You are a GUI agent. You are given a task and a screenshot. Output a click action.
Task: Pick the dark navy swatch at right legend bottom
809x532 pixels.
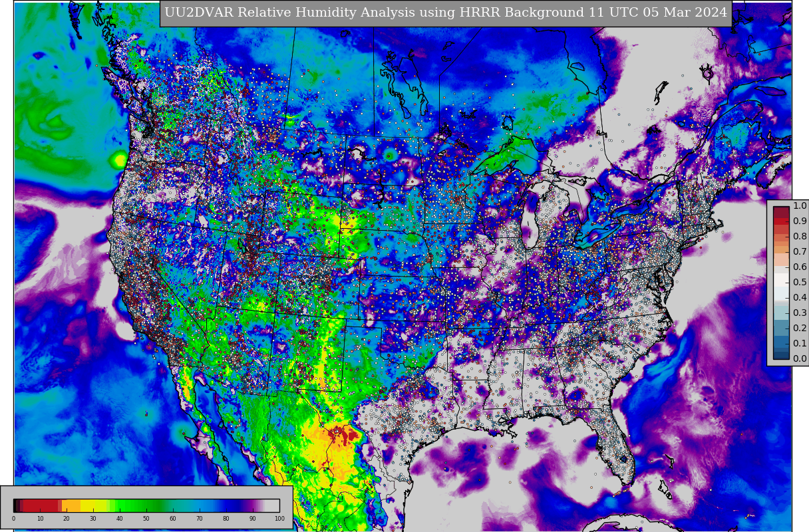(x=781, y=354)
